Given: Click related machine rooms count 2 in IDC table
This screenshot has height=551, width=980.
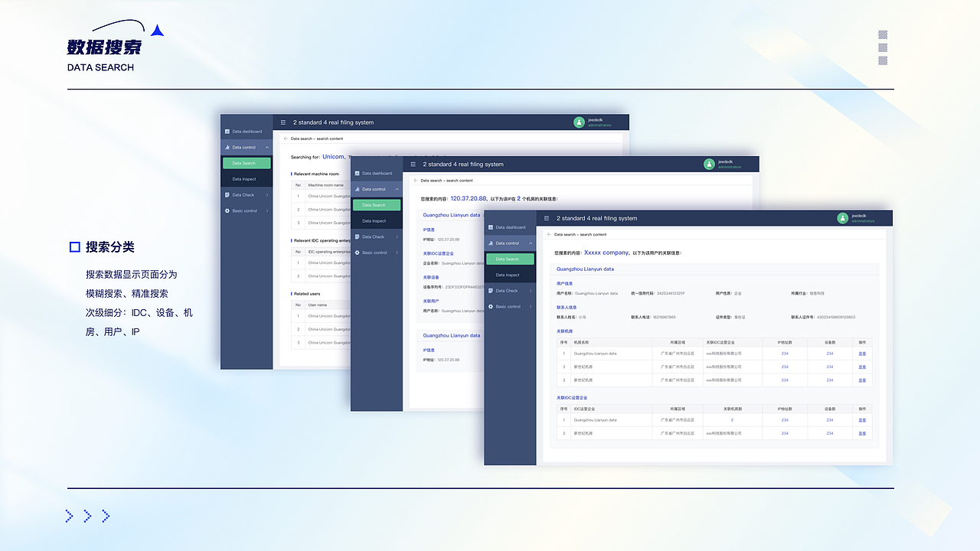Looking at the screenshot, I should point(732,420).
